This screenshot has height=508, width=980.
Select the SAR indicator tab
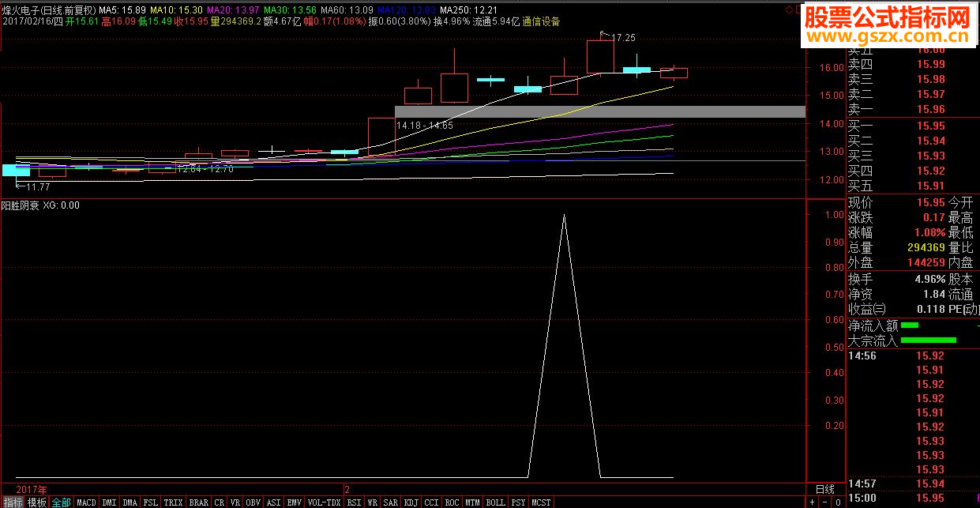tap(391, 502)
